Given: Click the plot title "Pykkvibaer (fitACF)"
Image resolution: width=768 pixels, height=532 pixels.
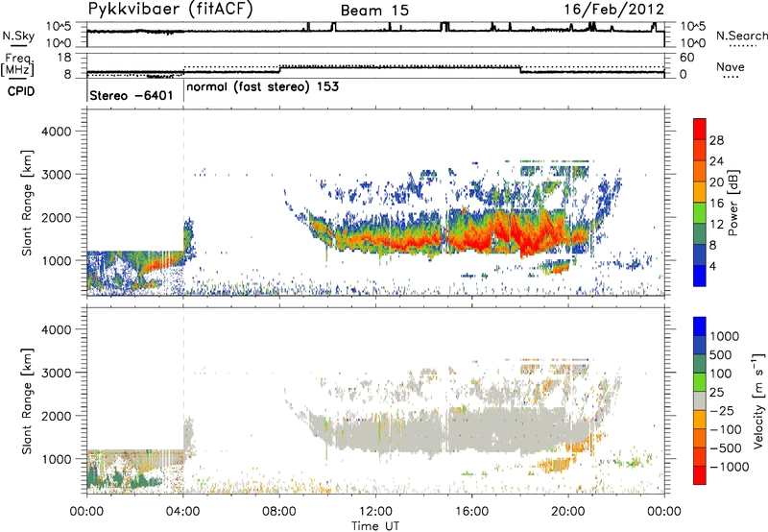Looking at the screenshot, I should [171, 10].
